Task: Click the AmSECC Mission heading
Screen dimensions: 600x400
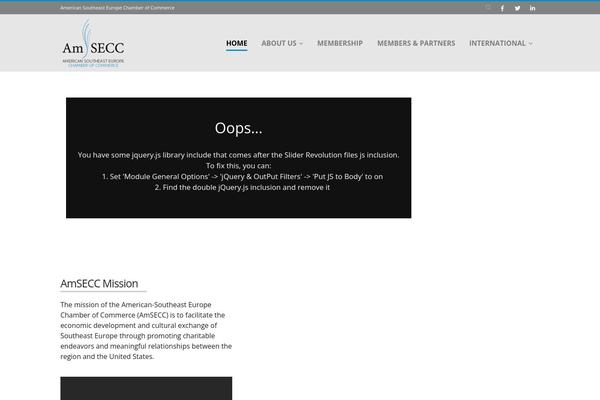Action: [x=99, y=283]
